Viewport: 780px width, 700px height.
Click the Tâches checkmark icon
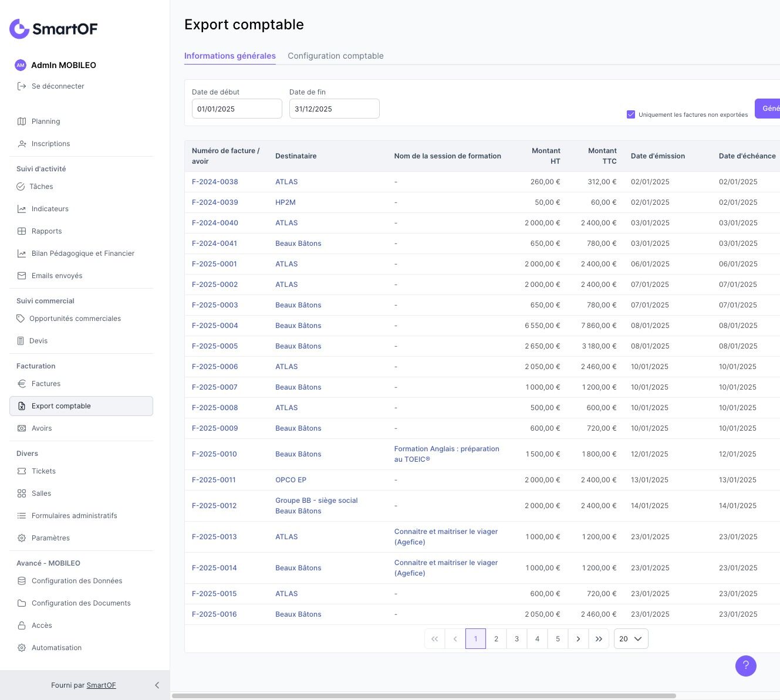(21, 187)
